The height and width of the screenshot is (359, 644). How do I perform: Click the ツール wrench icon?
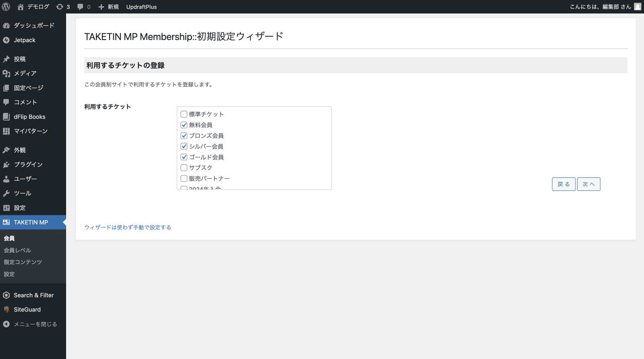coord(6,193)
